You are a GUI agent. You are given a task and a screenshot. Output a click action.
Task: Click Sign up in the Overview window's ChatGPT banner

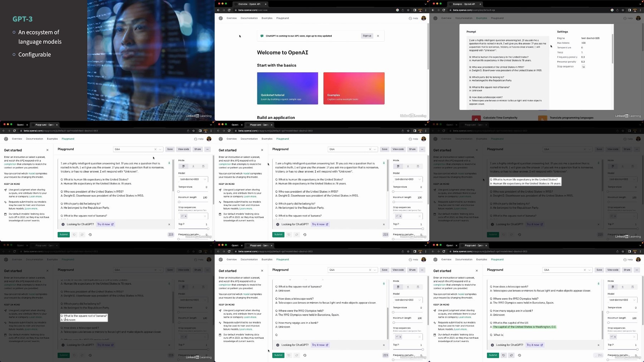click(367, 36)
